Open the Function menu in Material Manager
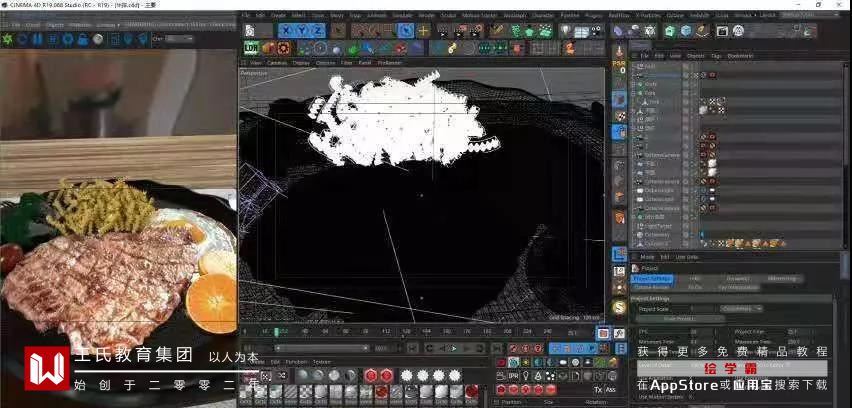This screenshot has width=852, height=408. [296, 361]
